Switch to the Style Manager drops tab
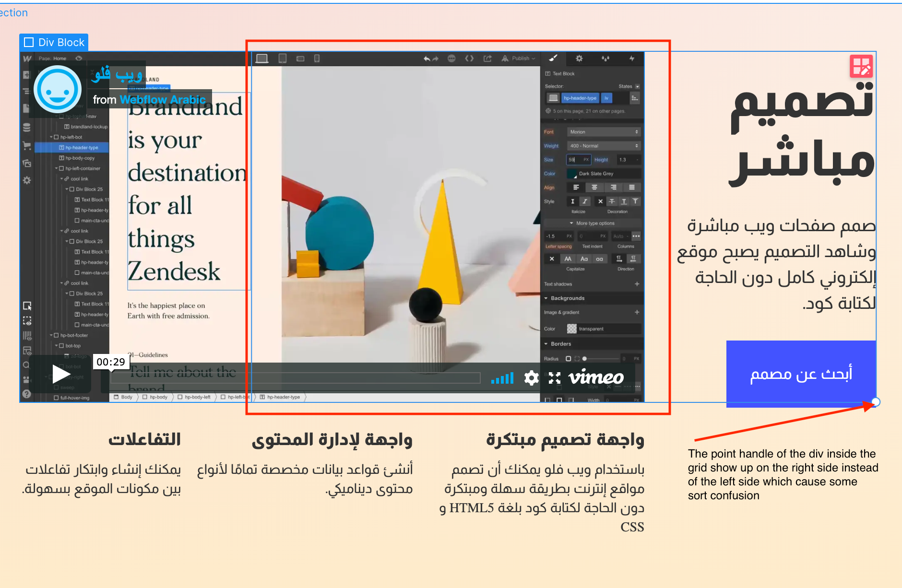902x588 pixels. pos(605,59)
